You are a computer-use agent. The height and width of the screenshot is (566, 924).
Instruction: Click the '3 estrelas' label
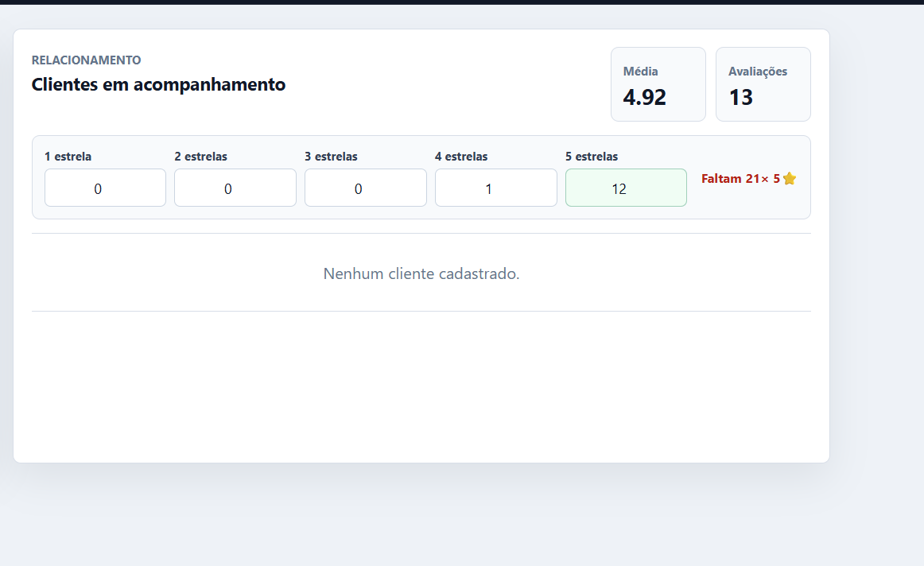point(331,157)
